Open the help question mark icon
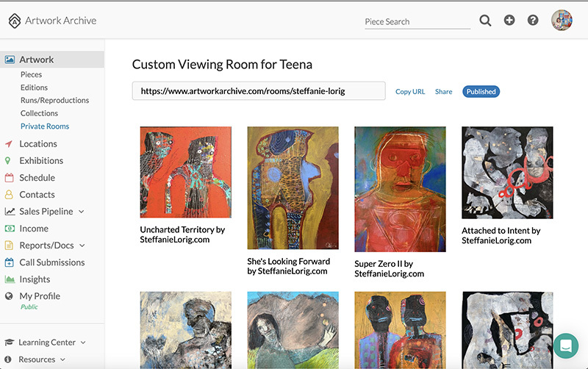The image size is (588, 369). pyautogui.click(x=533, y=21)
